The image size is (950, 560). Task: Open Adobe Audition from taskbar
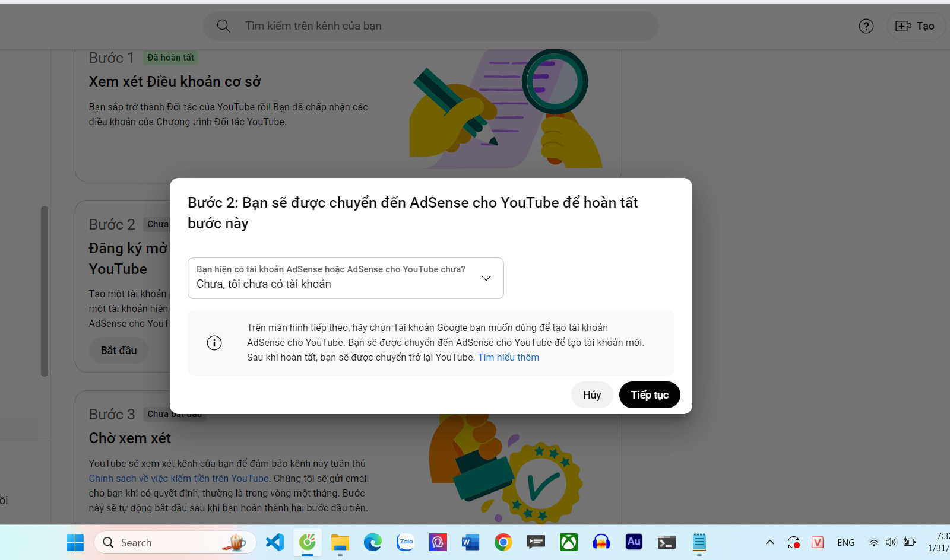(634, 542)
